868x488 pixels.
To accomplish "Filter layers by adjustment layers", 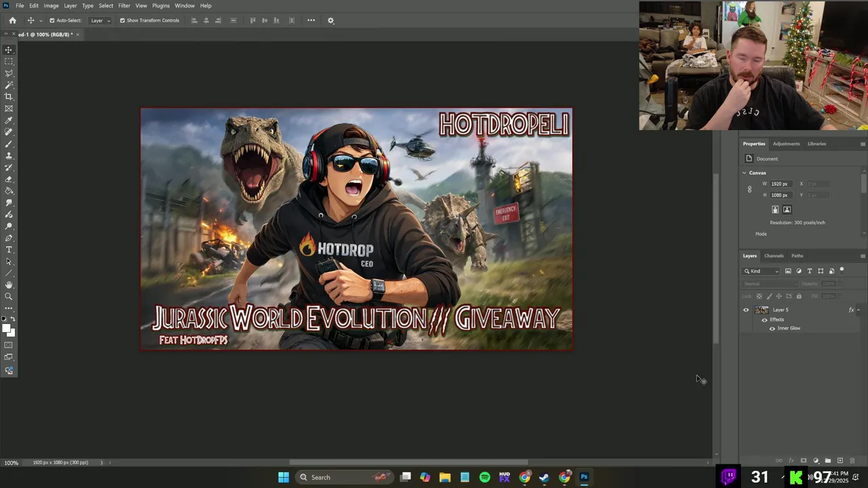I will pos(799,271).
